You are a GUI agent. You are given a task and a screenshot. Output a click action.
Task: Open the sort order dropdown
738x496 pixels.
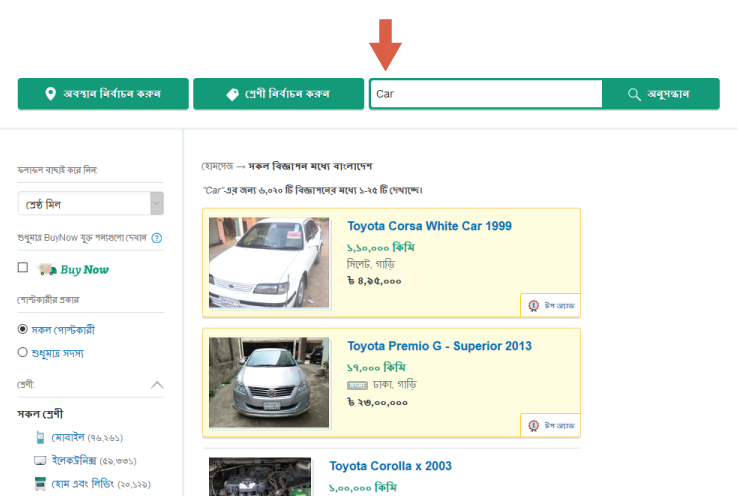click(x=91, y=203)
